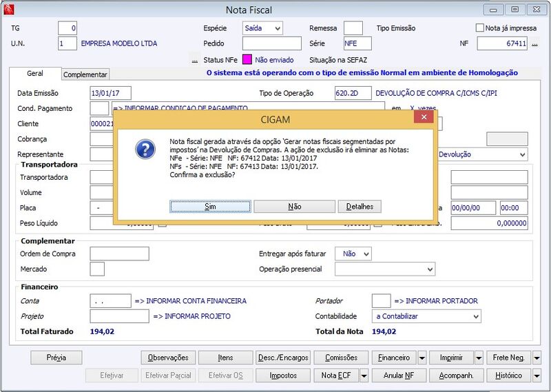This screenshot has height=392, width=551.
Task: Switch to the Complementar tab
Action: (85, 74)
